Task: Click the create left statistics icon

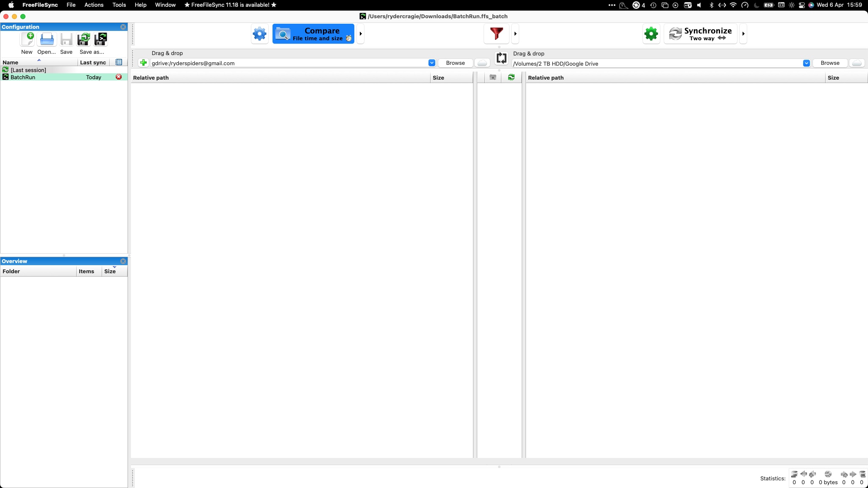Action: point(812,474)
